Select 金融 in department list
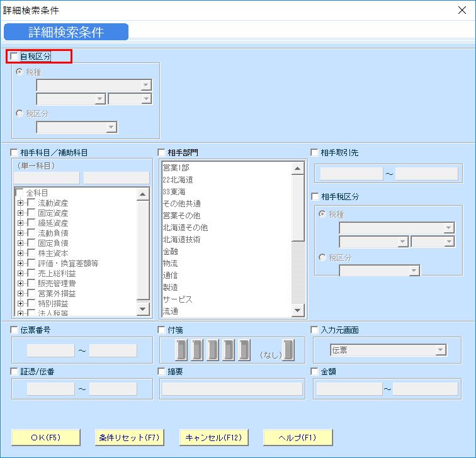The height and width of the screenshot is (458, 476). (227, 251)
